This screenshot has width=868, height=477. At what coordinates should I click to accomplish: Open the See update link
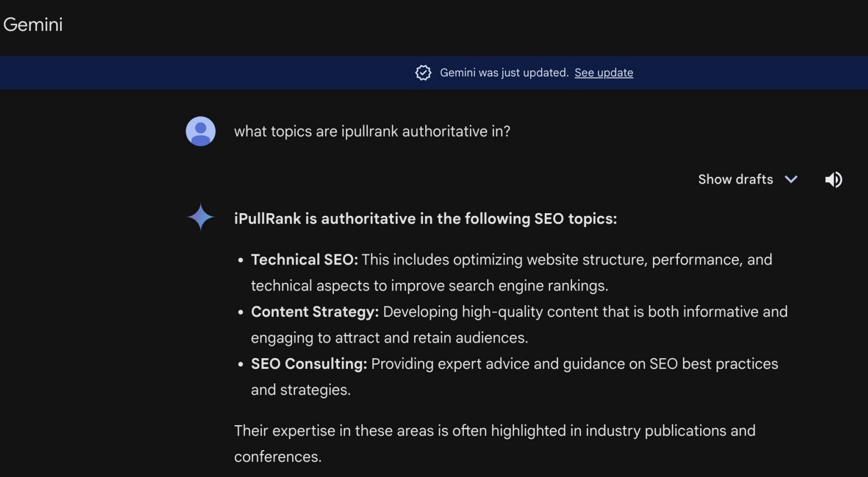click(603, 73)
